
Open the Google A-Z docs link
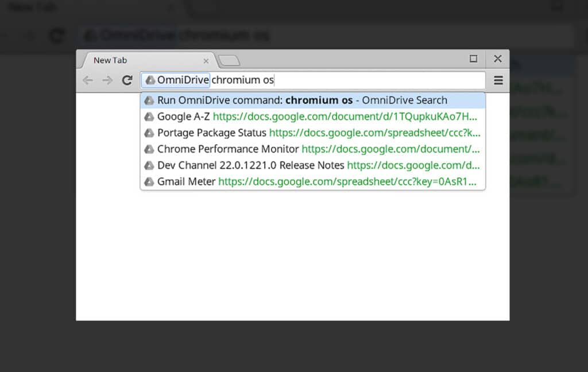[345, 117]
